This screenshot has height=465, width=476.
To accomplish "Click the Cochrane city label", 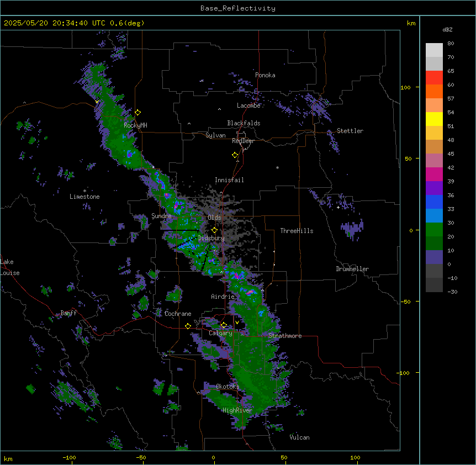I will click(x=178, y=314).
